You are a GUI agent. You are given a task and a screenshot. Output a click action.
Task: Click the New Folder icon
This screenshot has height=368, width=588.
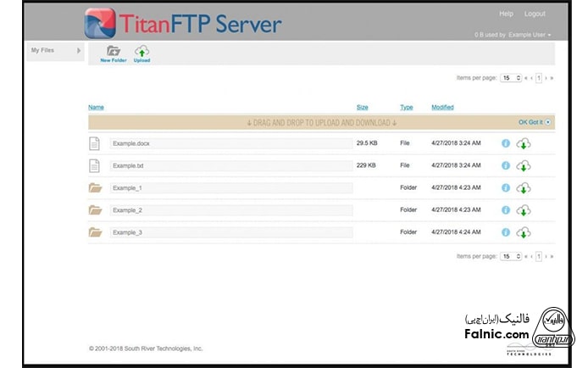pyautogui.click(x=113, y=52)
